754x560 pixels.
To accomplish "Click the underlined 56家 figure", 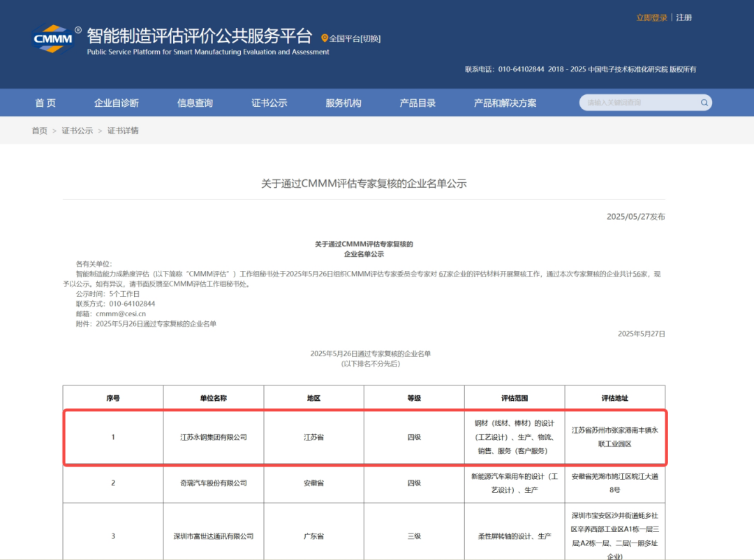I will coord(640,274).
